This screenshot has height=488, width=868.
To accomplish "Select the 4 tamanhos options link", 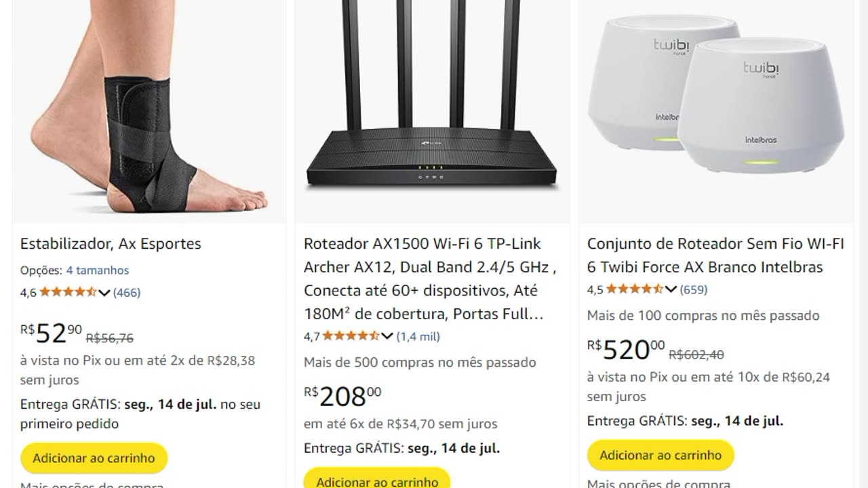I will (x=97, y=270).
